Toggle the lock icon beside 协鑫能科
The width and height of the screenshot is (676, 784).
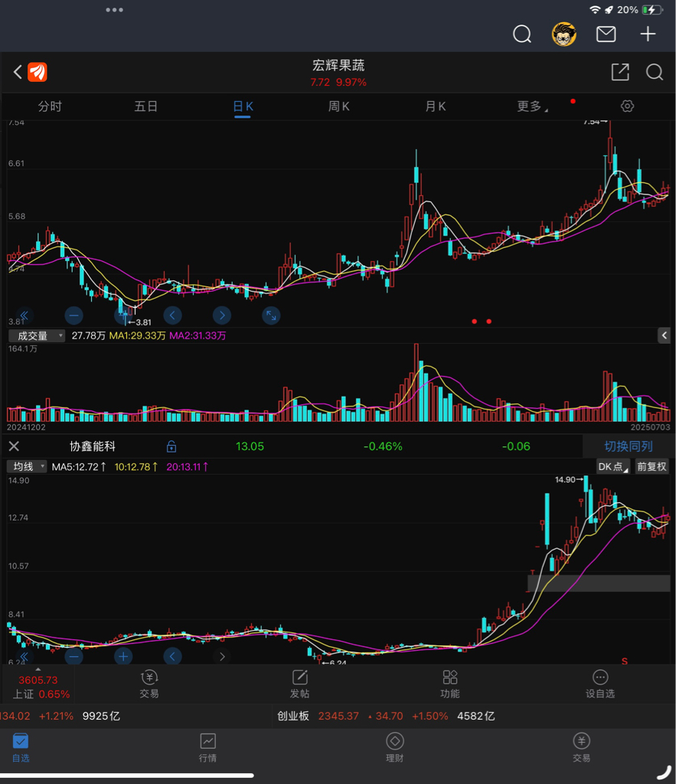pos(171,446)
